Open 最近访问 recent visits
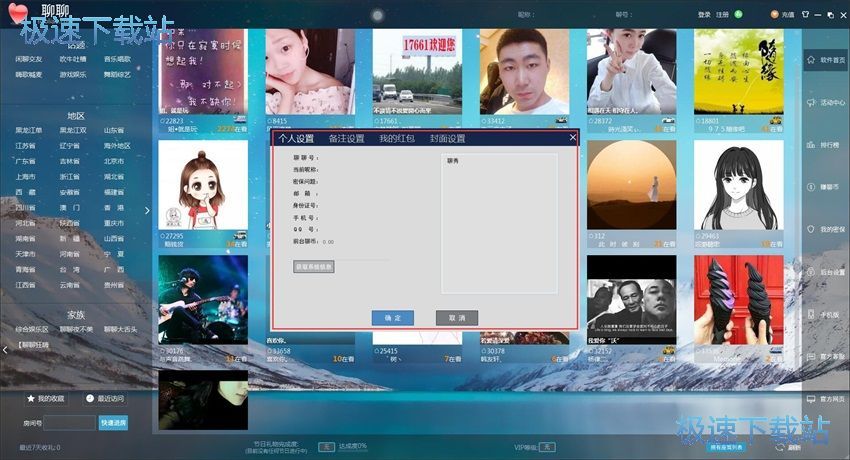 [105, 398]
